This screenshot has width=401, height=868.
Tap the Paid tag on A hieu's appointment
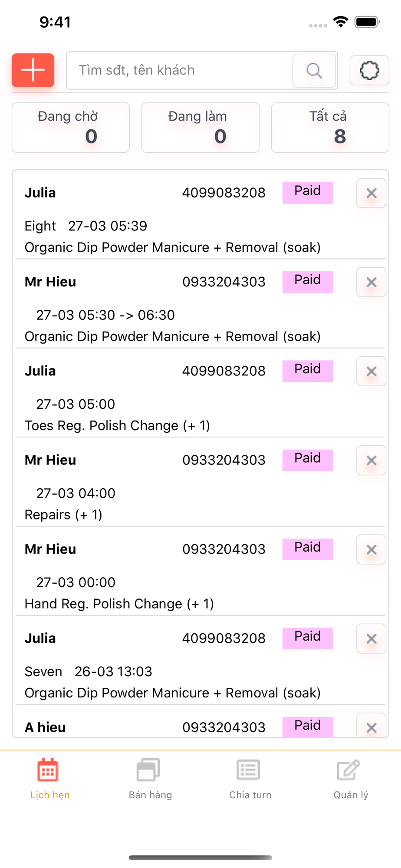pos(307,726)
